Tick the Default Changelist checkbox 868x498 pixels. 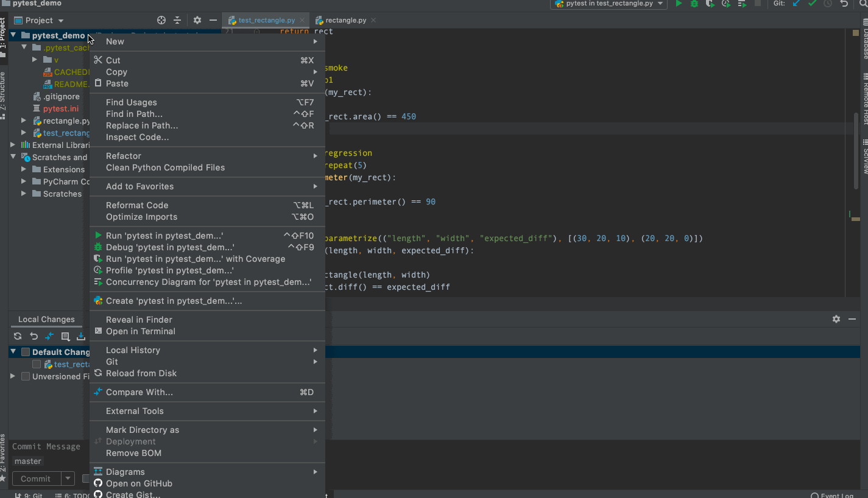click(x=26, y=352)
